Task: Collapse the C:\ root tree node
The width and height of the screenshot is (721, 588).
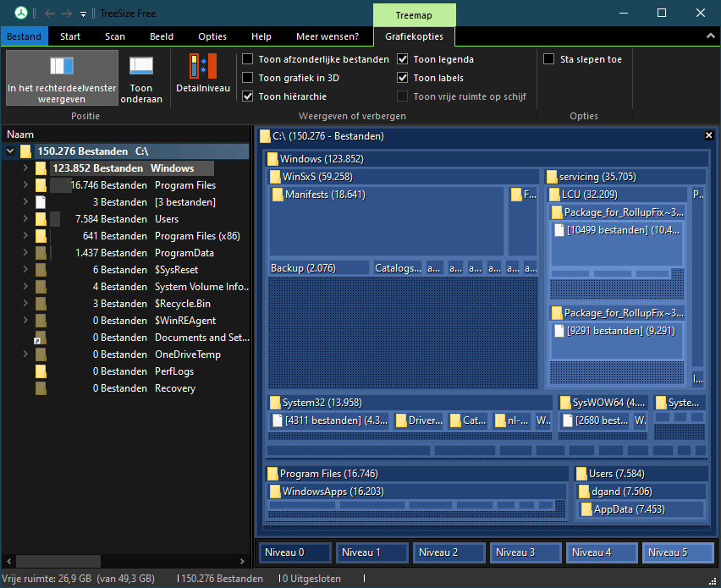Action: tap(10, 151)
